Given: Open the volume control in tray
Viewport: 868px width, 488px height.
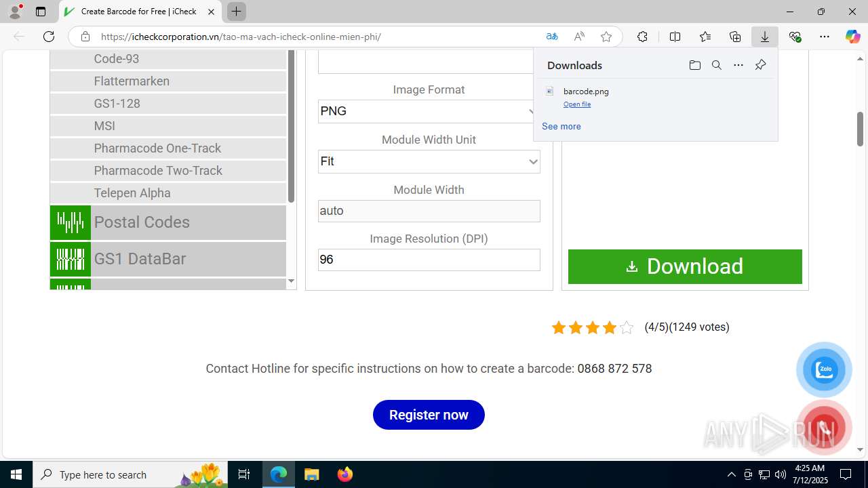Looking at the screenshot, I should [x=780, y=474].
